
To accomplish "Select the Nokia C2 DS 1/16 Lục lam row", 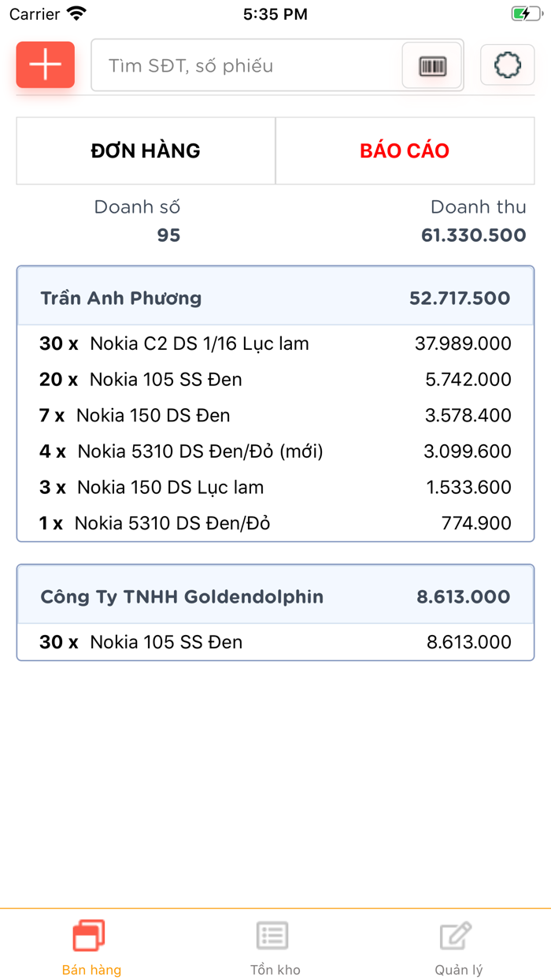I will [275, 343].
